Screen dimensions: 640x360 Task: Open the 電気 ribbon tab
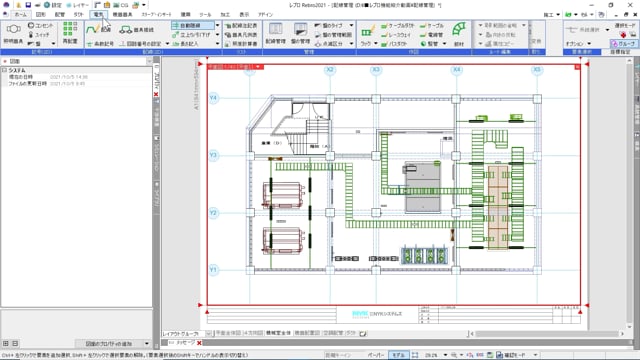(98, 14)
